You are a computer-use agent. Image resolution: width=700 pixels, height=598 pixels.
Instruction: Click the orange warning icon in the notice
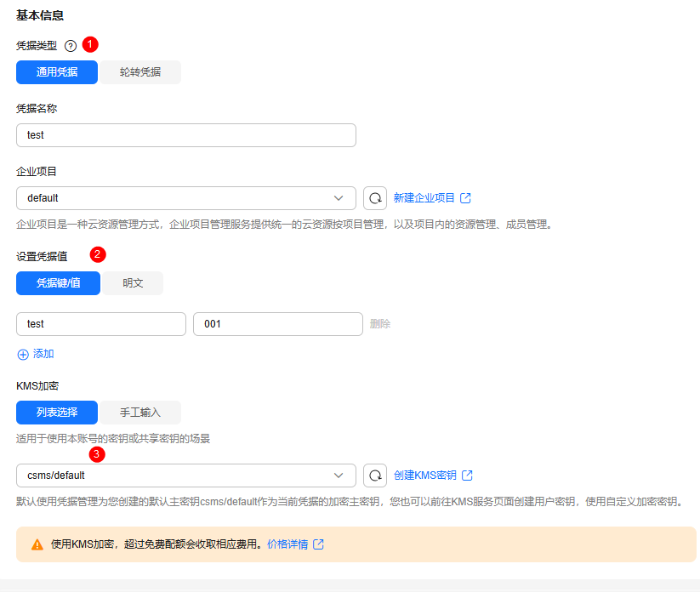click(x=37, y=545)
